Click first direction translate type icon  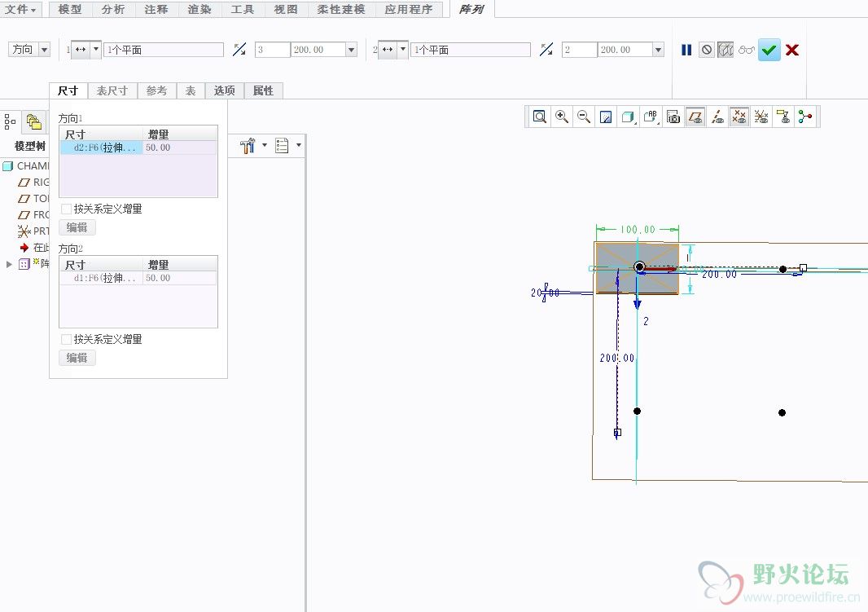(81, 49)
